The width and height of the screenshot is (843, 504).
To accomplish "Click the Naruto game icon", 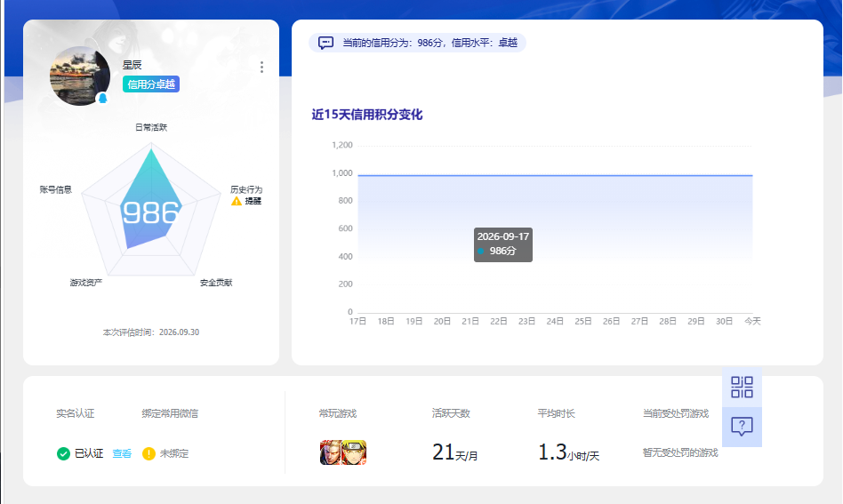I will coord(355,452).
